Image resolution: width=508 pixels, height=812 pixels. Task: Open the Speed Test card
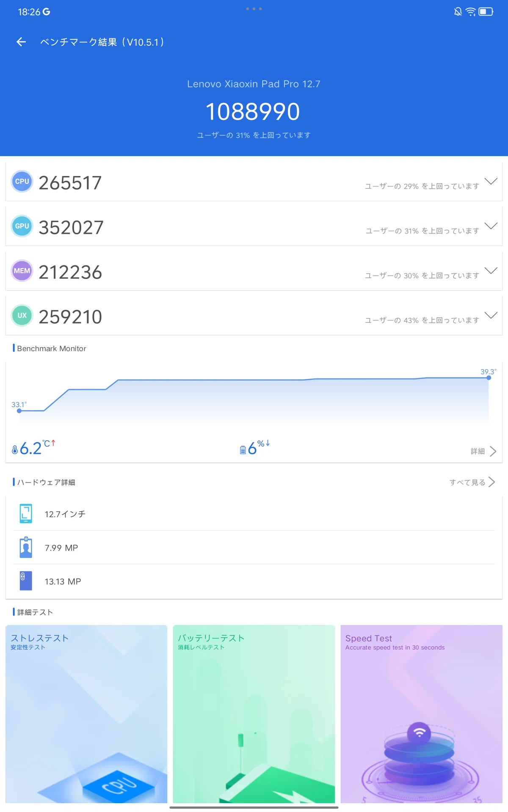click(422, 714)
